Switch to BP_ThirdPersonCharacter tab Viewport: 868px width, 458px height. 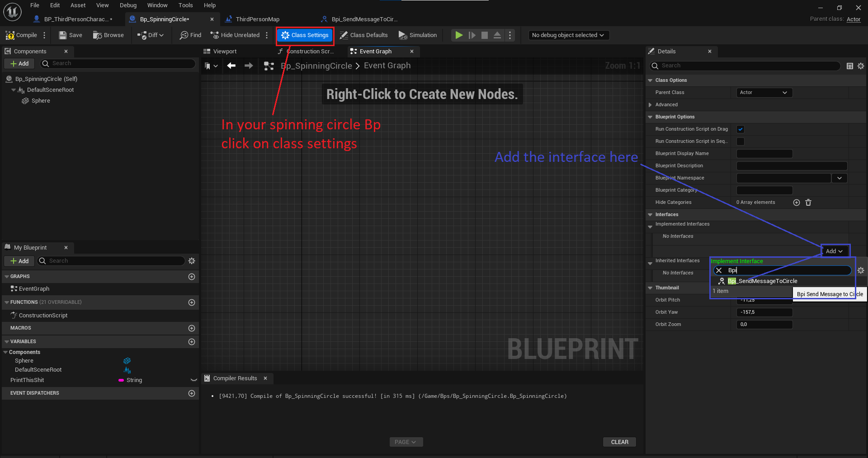tap(77, 19)
